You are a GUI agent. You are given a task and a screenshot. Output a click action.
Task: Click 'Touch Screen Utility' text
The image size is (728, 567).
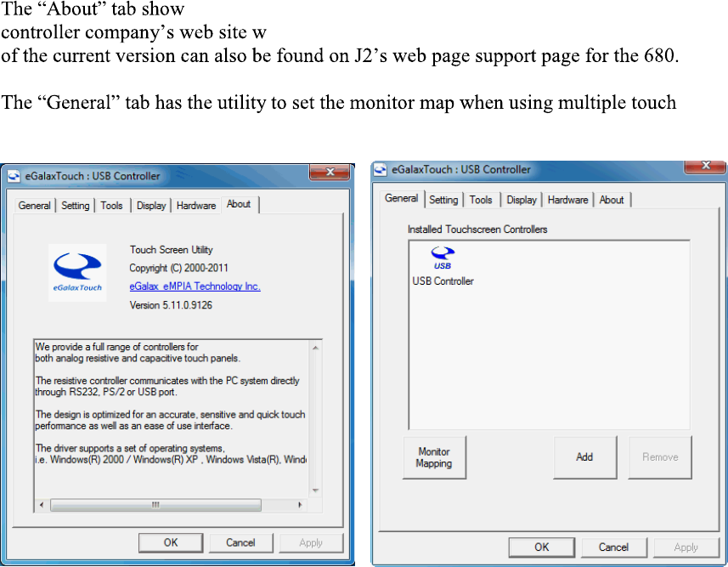click(x=172, y=250)
